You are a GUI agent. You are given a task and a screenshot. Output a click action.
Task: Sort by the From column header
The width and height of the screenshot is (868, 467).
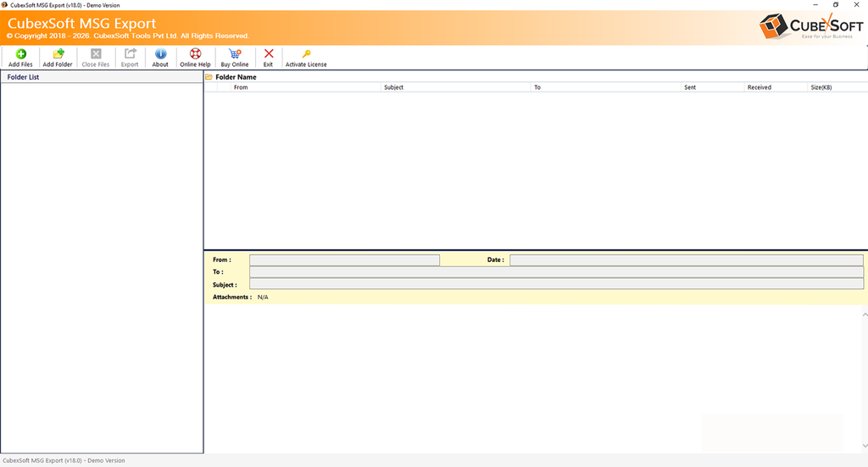point(306,87)
